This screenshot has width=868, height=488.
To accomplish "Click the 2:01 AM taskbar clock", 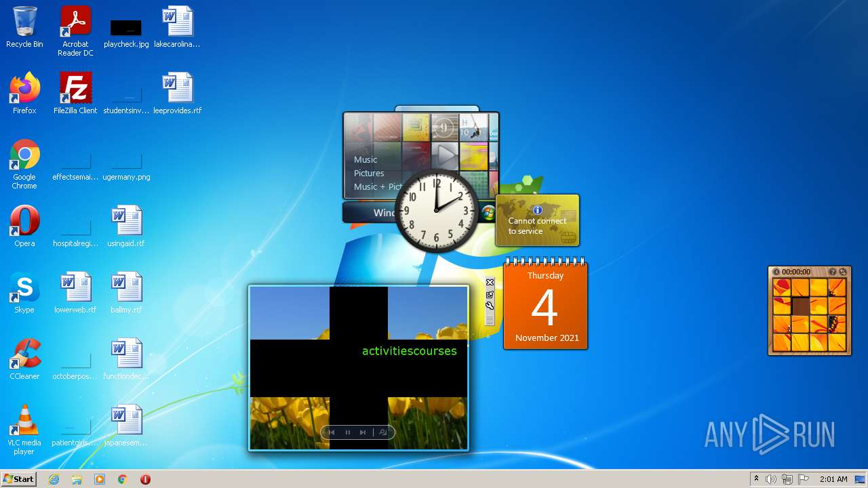I will point(833,479).
